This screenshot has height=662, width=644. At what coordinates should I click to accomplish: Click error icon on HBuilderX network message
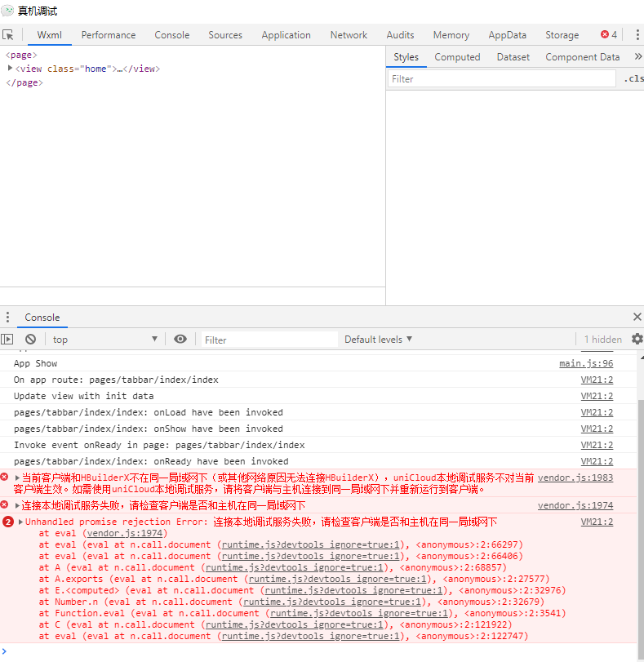[x=5, y=477]
